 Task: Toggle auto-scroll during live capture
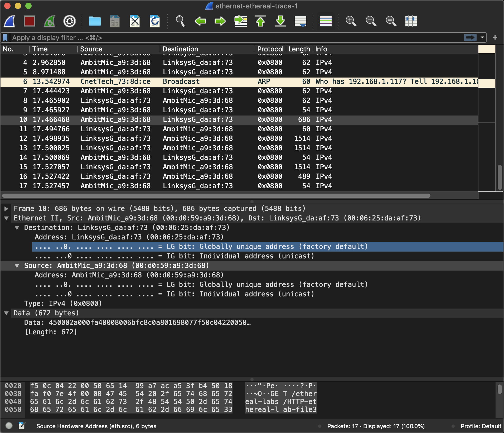(x=301, y=21)
